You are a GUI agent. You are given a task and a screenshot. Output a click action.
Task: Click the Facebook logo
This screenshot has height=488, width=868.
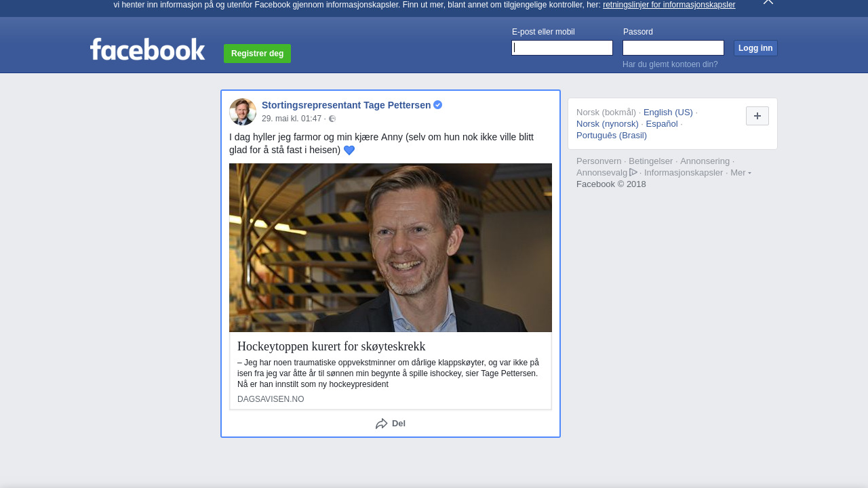[x=147, y=49]
